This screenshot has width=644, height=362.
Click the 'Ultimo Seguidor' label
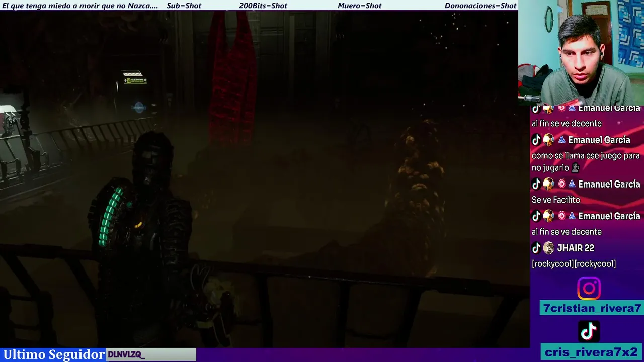coord(54,354)
